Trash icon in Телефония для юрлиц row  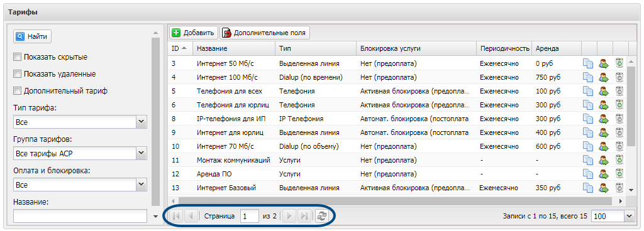tap(619, 105)
